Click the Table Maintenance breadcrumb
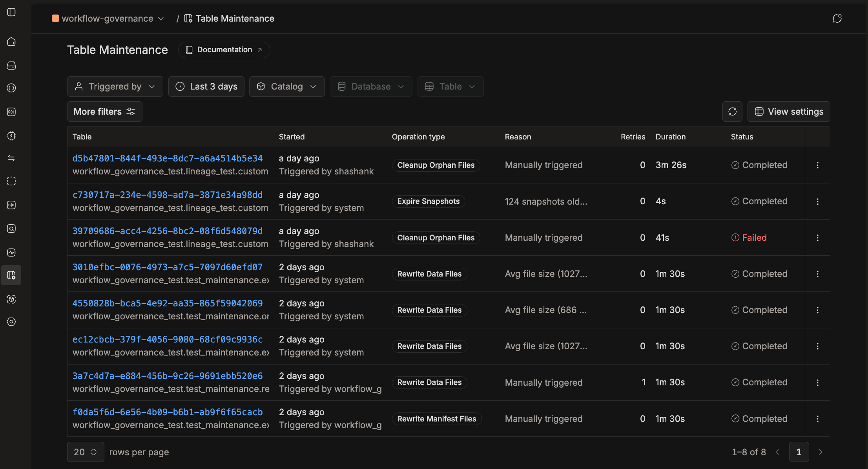This screenshot has width=868, height=469. coord(229,18)
